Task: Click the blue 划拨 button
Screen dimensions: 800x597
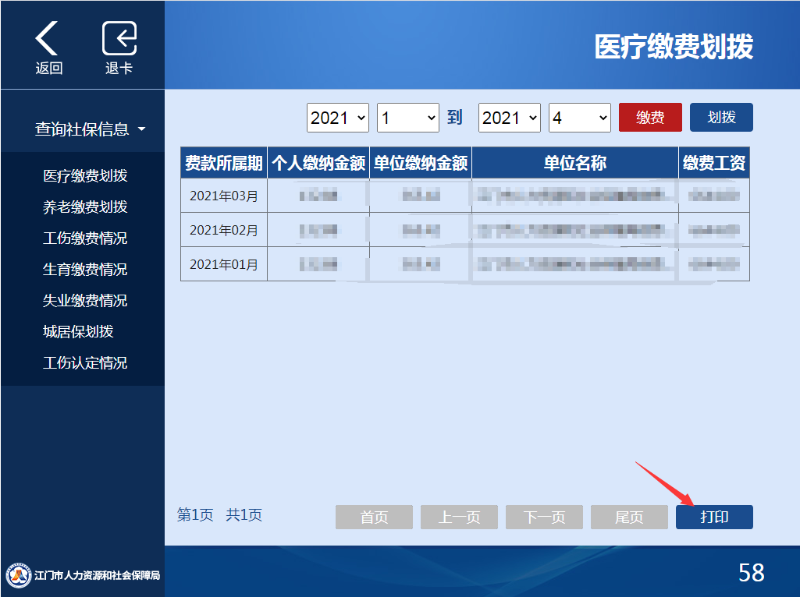Action: pos(721,117)
